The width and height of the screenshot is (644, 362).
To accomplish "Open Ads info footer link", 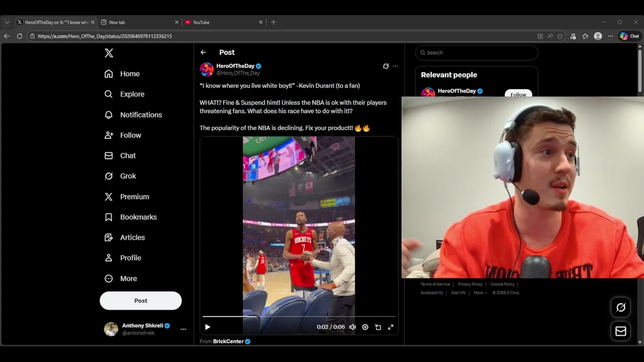I will click(x=458, y=293).
